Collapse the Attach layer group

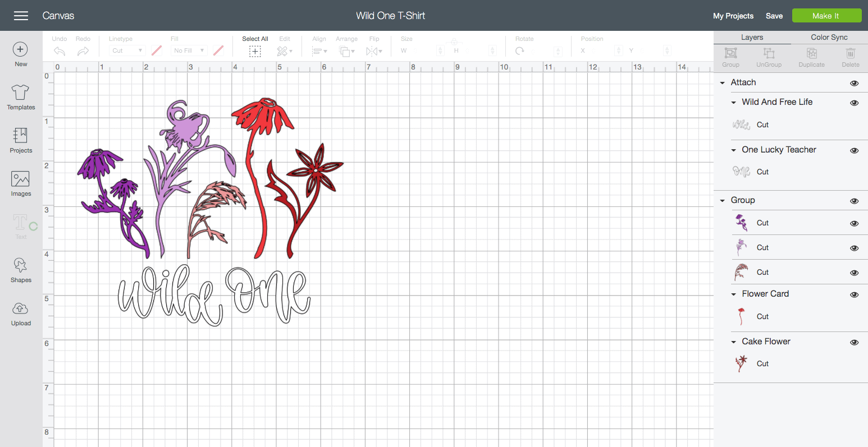pos(723,83)
